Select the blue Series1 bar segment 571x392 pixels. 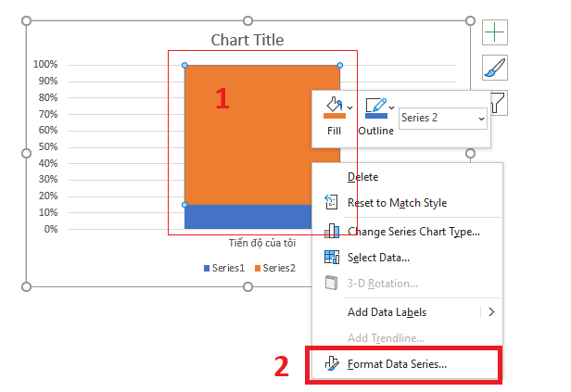click(x=247, y=217)
